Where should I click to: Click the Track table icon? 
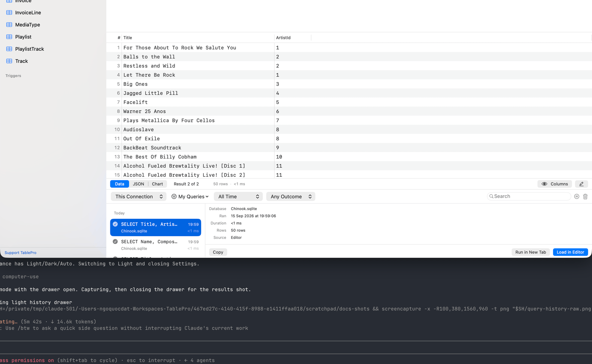coord(9,61)
